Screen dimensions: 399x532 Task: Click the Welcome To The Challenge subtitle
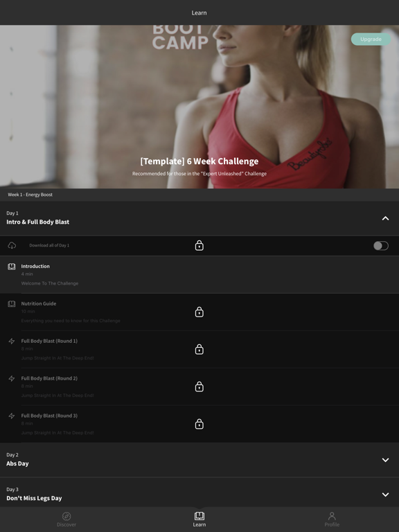click(50, 283)
